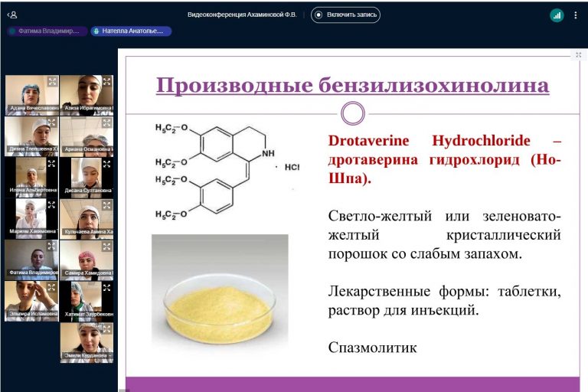Select the Дисана Султановна name label
Viewport: 588px width, 392px height.
coord(88,191)
